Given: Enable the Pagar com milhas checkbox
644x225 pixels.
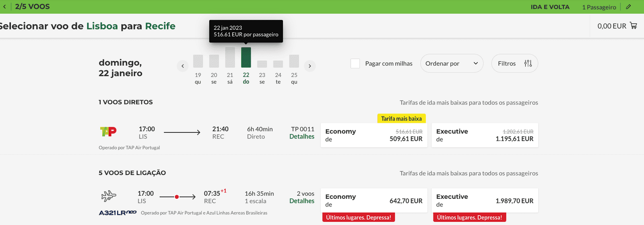Looking at the screenshot, I should pos(355,63).
